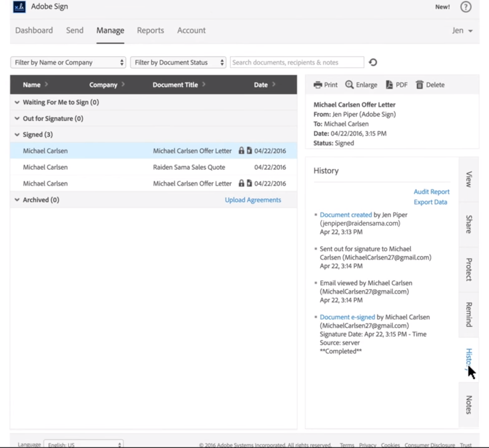This screenshot has width=489, height=448.
Task: Click the Name column header
Action: (x=32, y=85)
